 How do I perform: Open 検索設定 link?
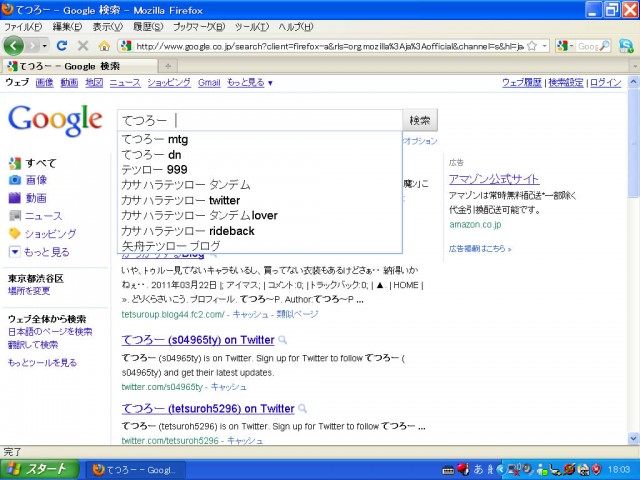click(566, 82)
